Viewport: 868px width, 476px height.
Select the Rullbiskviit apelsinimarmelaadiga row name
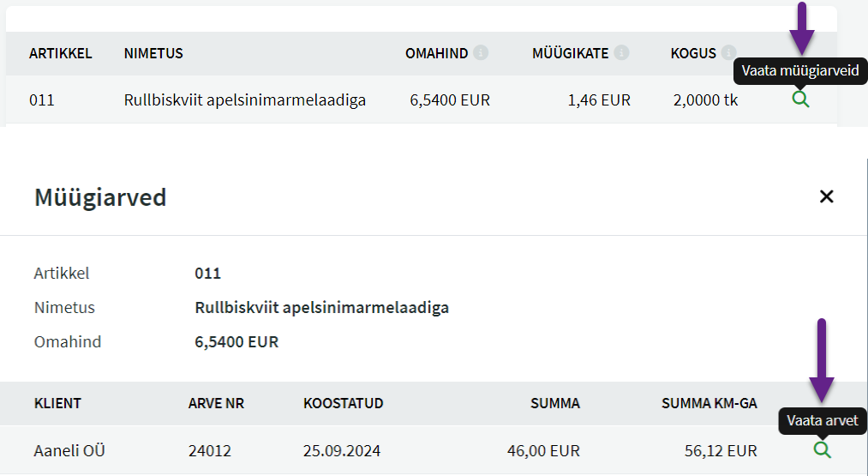pos(245,99)
